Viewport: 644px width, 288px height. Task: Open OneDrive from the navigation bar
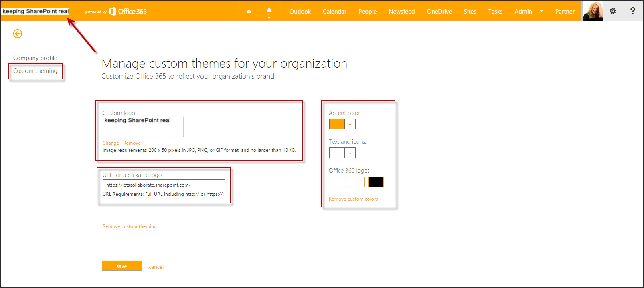click(x=439, y=12)
